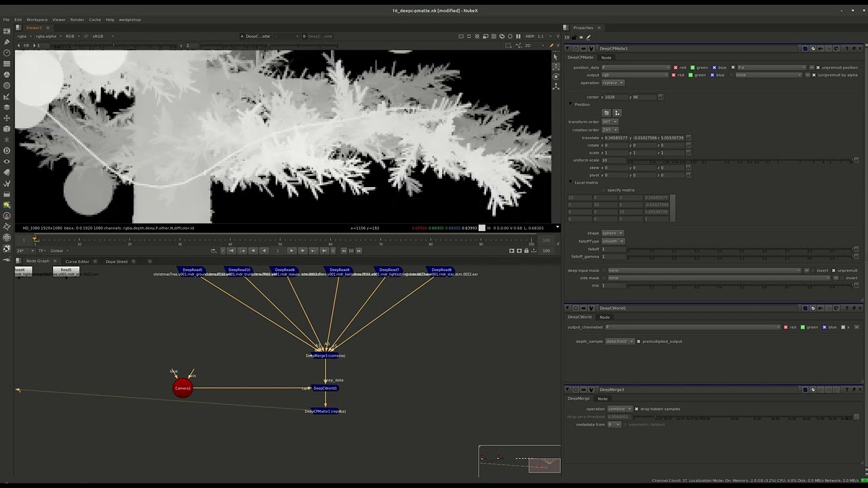Open the Channel nodes toolbar menu
The height and width of the screenshot is (488, 868).
pyautogui.click(x=7, y=64)
